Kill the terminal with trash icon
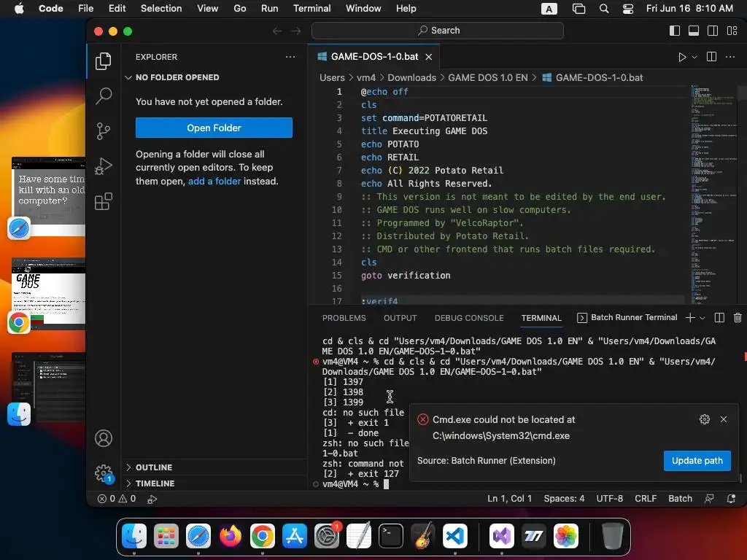Viewport: 747px width, 560px height. click(738, 318)
